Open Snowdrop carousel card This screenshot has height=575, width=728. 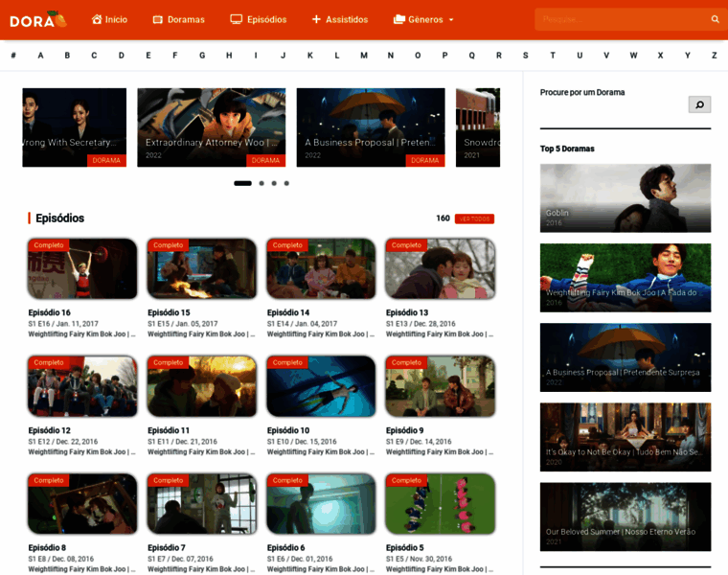point(478,127)
